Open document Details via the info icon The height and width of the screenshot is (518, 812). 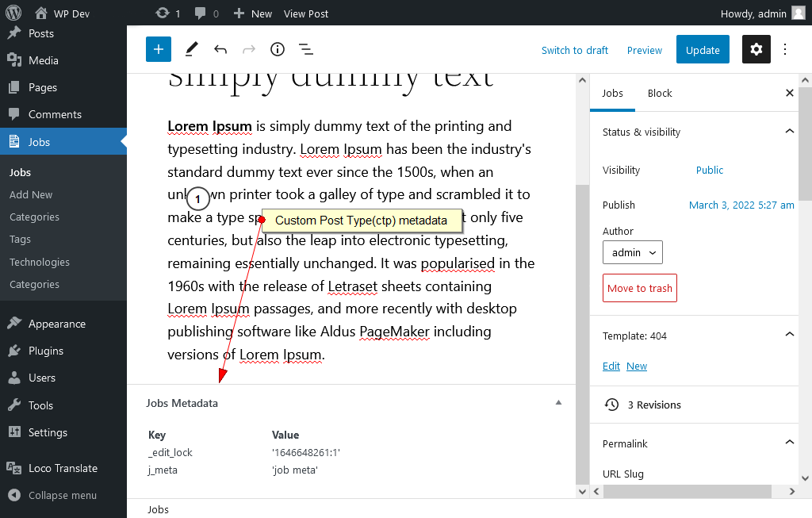(x=277, y=49)
